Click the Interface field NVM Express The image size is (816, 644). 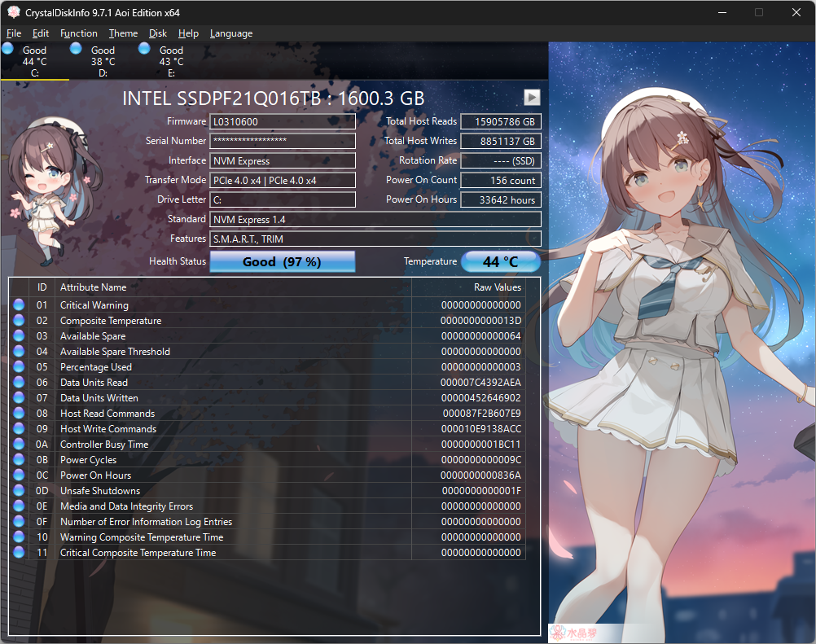(x=283, y=160)
